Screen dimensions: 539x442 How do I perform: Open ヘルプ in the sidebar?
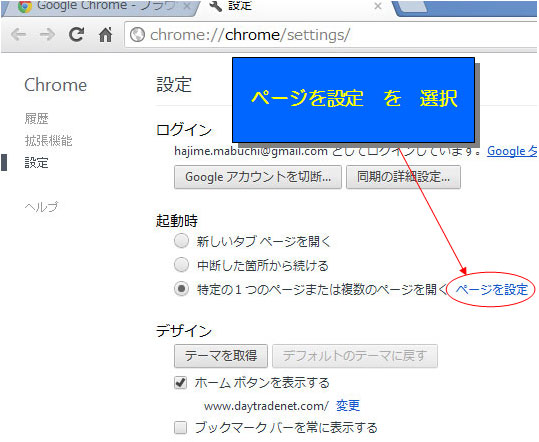click(41, 207)
